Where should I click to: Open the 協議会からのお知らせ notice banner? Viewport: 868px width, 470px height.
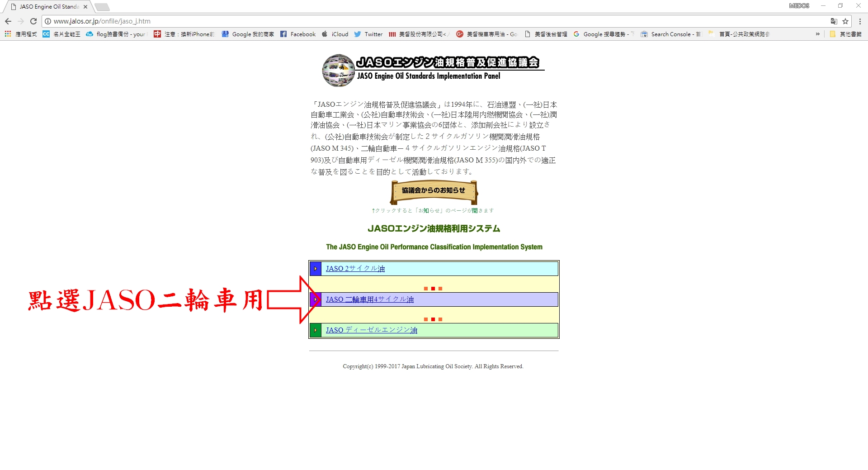(434, 192)
